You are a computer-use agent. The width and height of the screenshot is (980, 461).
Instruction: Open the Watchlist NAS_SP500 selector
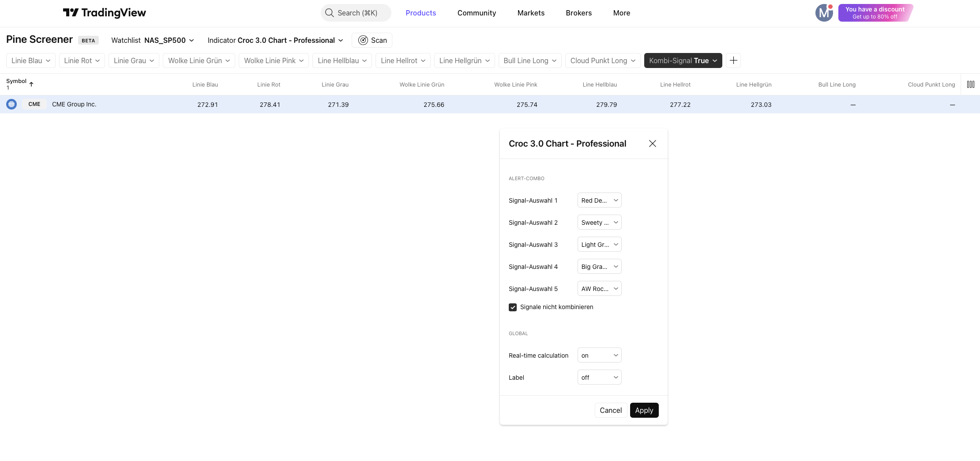pyautogui.click(x=153, y=40)
